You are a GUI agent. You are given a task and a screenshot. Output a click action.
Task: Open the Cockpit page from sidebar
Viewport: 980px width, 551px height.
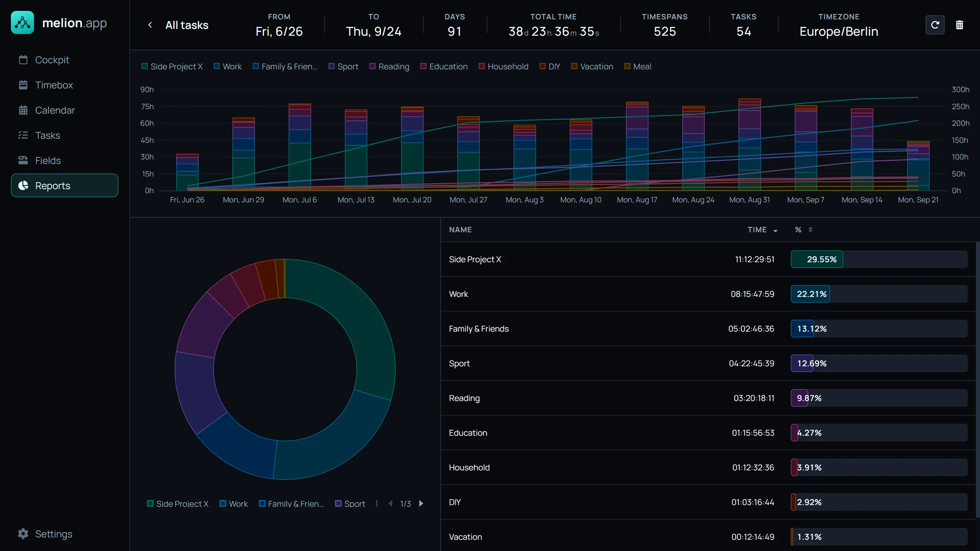tap(65, 60)
